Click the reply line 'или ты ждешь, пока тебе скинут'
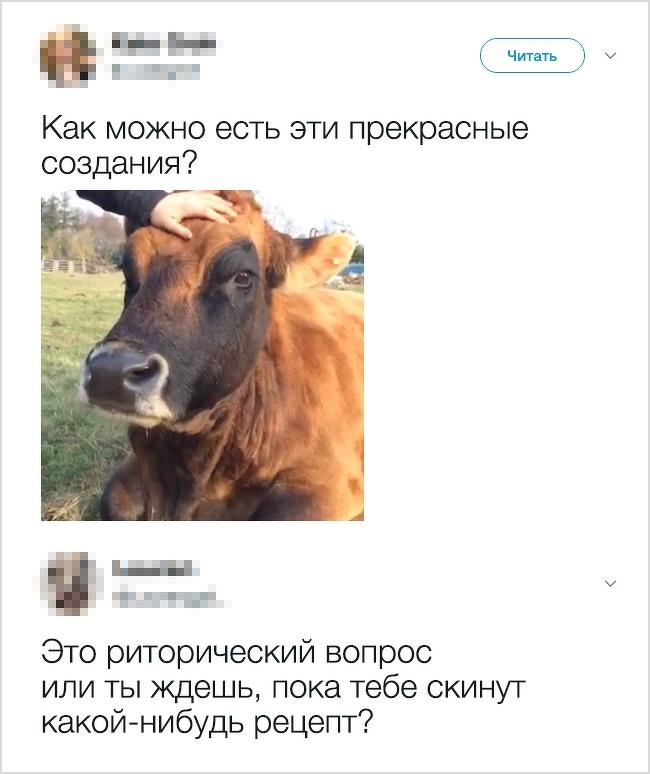Image resolution: width=650 pixels, height=774 pixels. tap(283, 689)
